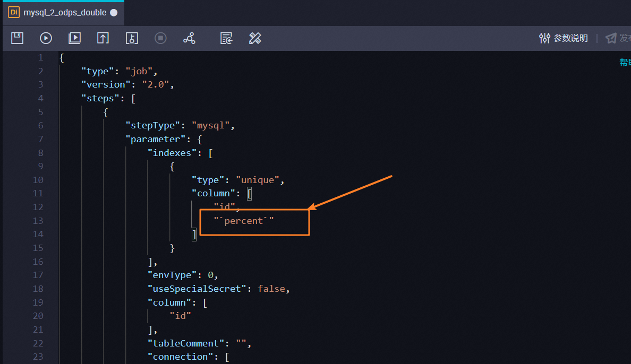Image resolution: width=631 pixels, height=364 pixels.
Task: Click the "tableComment" key text
Action: [185, 343]
